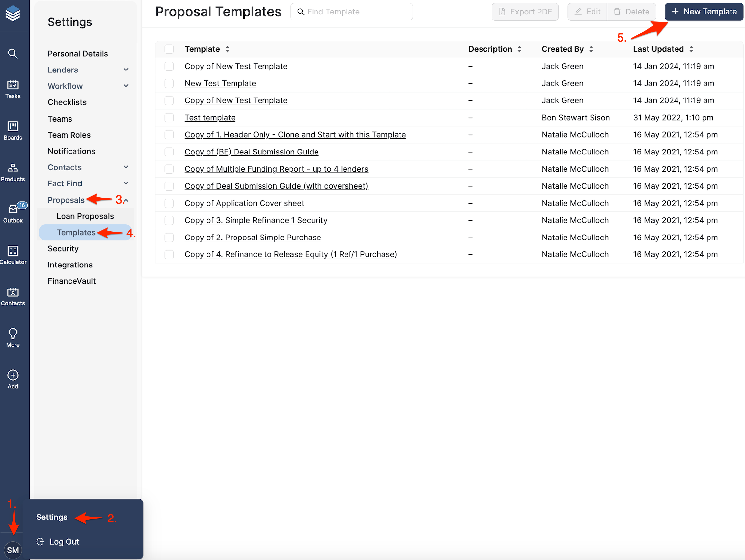Collapse the Proposals section chevron
Image resolution: width=745 pixels, height=560 pixels.
click(x=126, y=201)
